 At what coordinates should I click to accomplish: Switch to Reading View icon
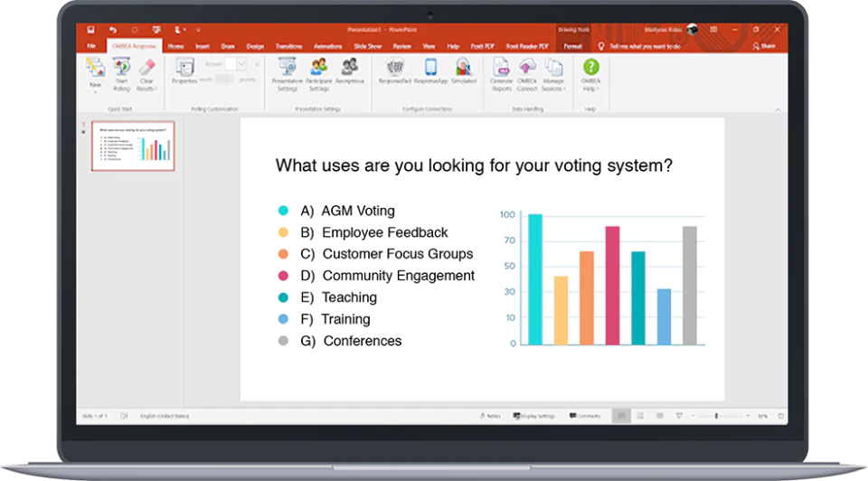click(660, 416)
